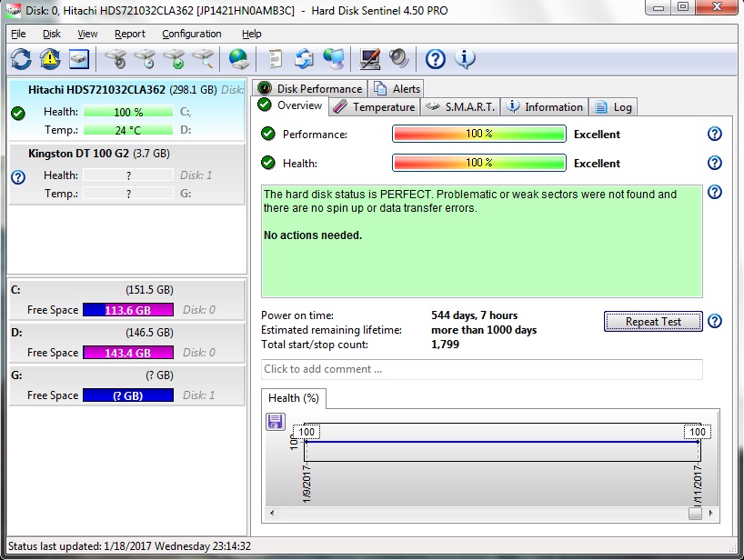This screenshot has height=560, width=744.
Task: Click the green check icon beside Health label
Action: point(268,163)
